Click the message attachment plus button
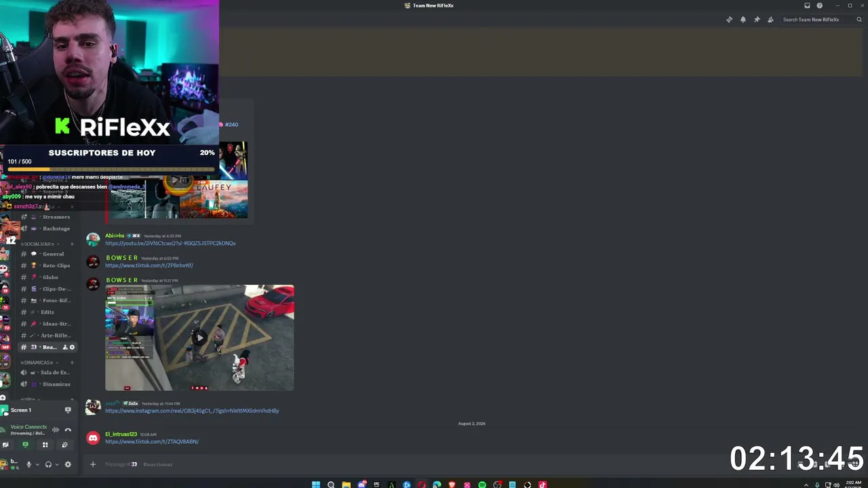 point(93,464)
